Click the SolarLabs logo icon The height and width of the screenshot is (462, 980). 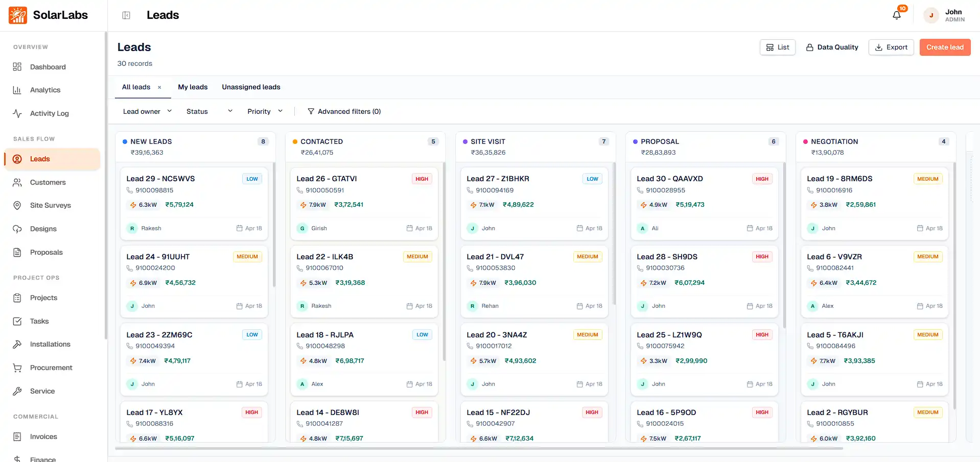coord(18,15)
